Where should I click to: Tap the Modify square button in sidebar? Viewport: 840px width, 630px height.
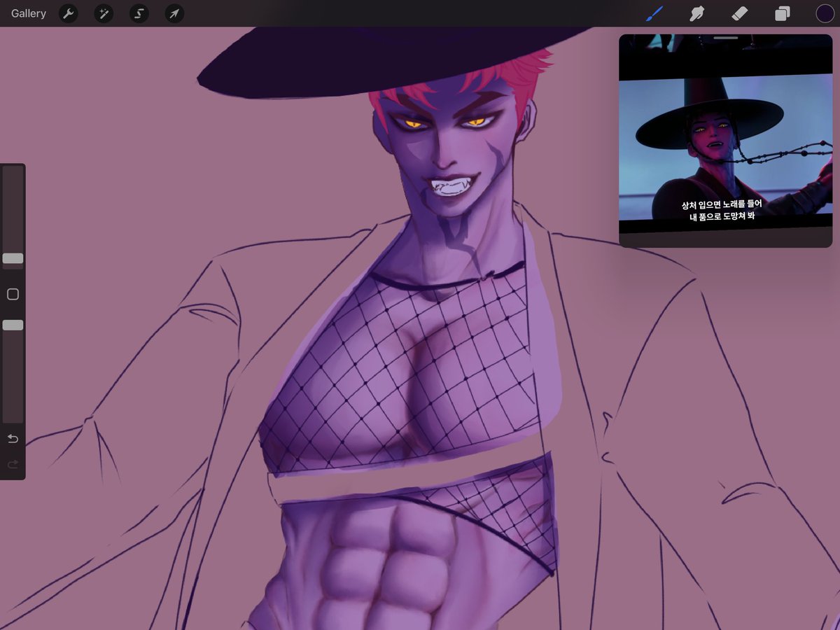coord(13,294)
